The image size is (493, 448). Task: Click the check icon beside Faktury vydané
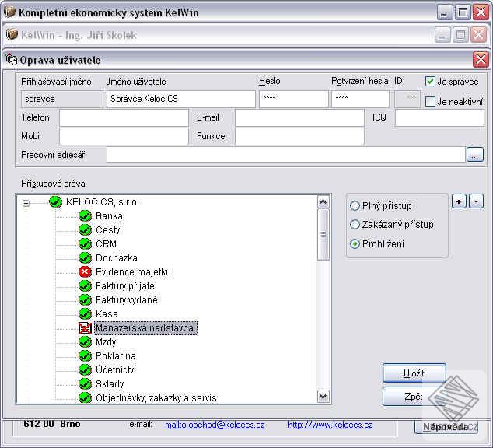point(85,300)
